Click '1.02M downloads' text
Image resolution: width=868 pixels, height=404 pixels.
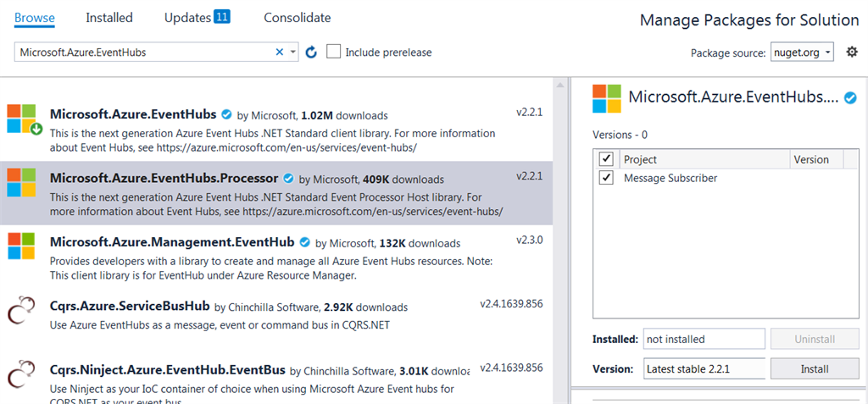pyautogui.click(x=344, y=116)
